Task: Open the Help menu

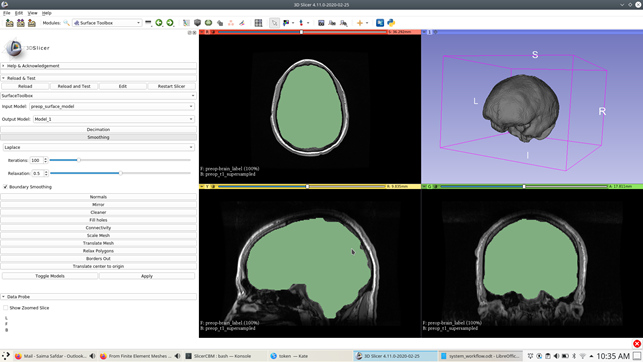Action: tap(47, 13)
